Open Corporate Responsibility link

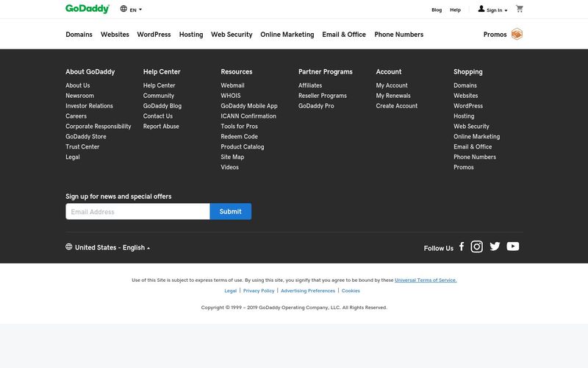[x=98, y=126]
